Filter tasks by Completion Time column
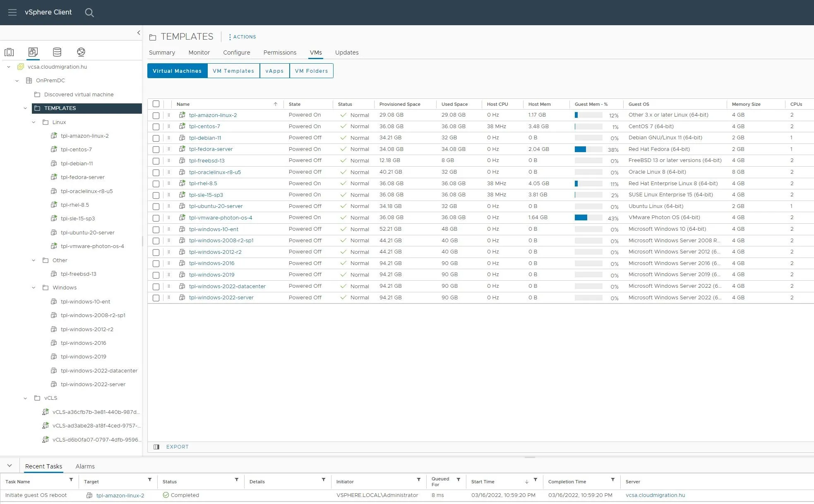Viewport: 814px width, 504px height. pos(613,480)
